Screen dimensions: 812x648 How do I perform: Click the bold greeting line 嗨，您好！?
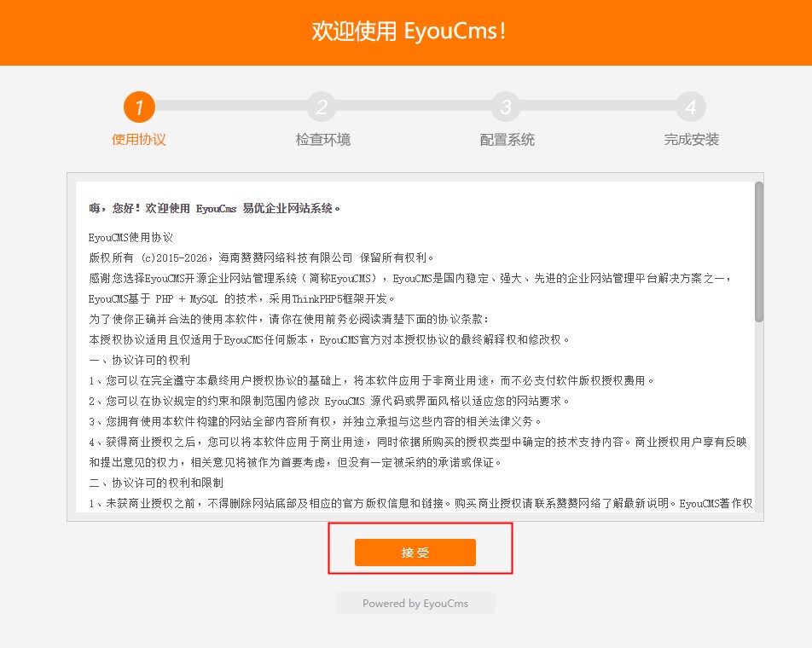click(x=214, y=208)
